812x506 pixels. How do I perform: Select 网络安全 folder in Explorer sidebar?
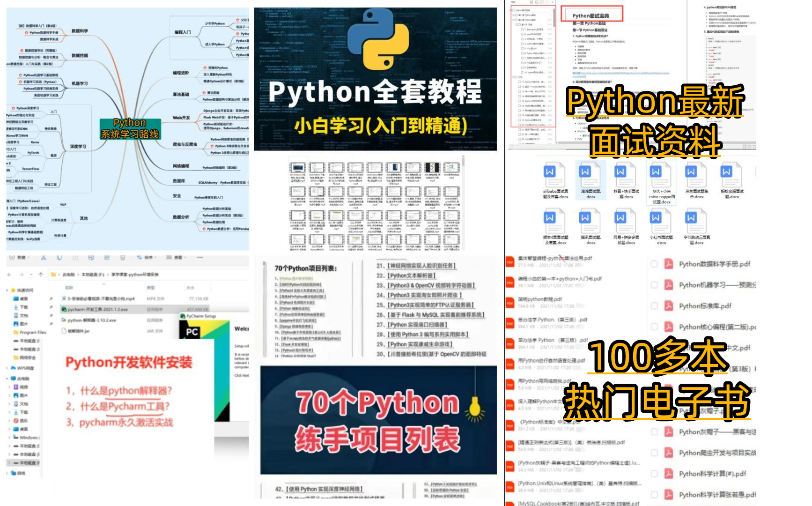24,357
